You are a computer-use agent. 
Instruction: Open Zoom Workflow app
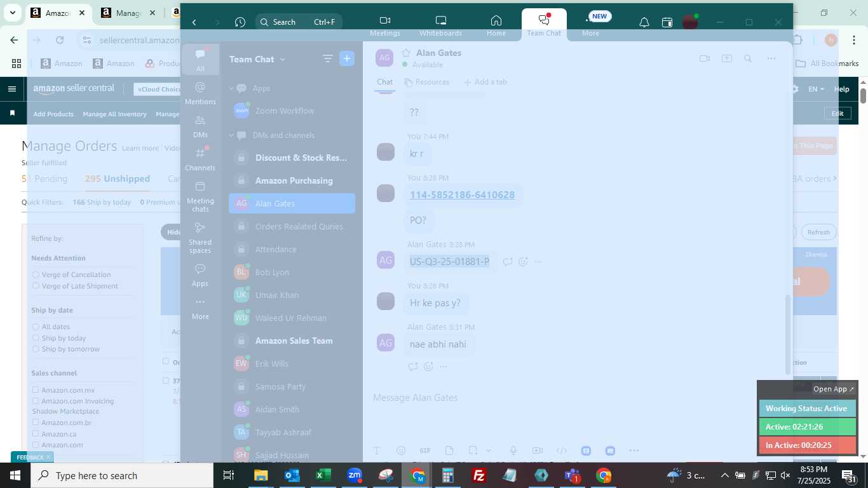pos(292,111)
